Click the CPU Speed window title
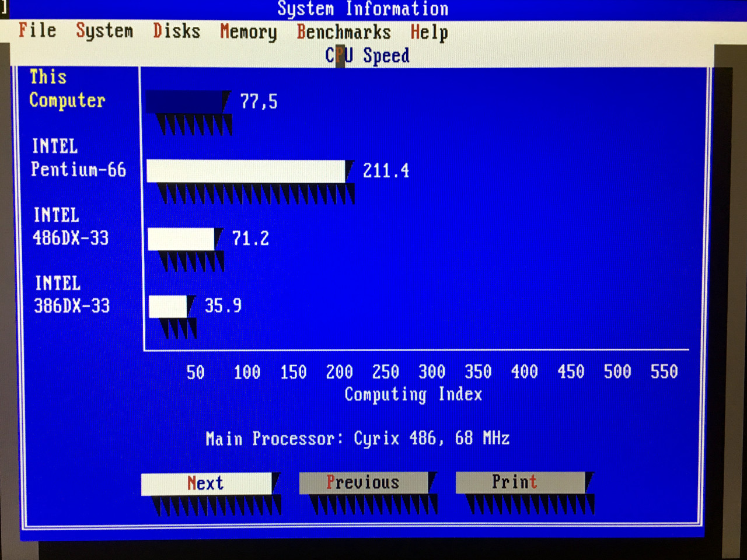Viewport: 747px width, 560px height. tap(367, 55)
